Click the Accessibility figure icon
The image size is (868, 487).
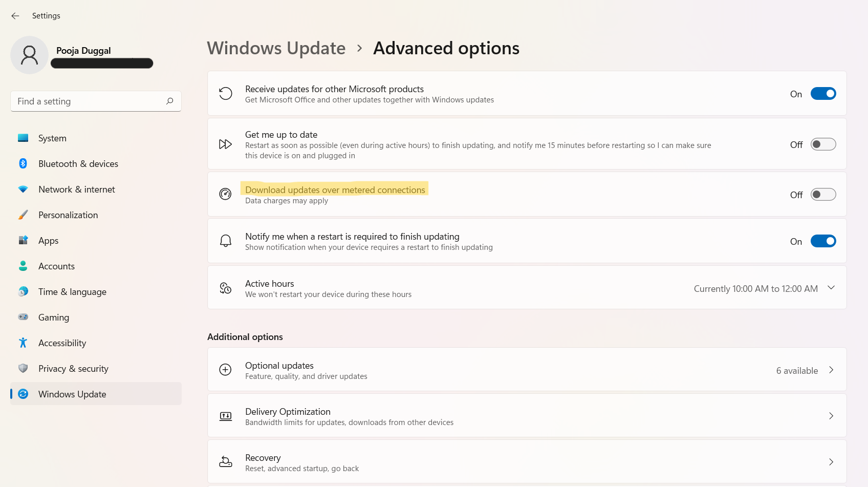23,343
